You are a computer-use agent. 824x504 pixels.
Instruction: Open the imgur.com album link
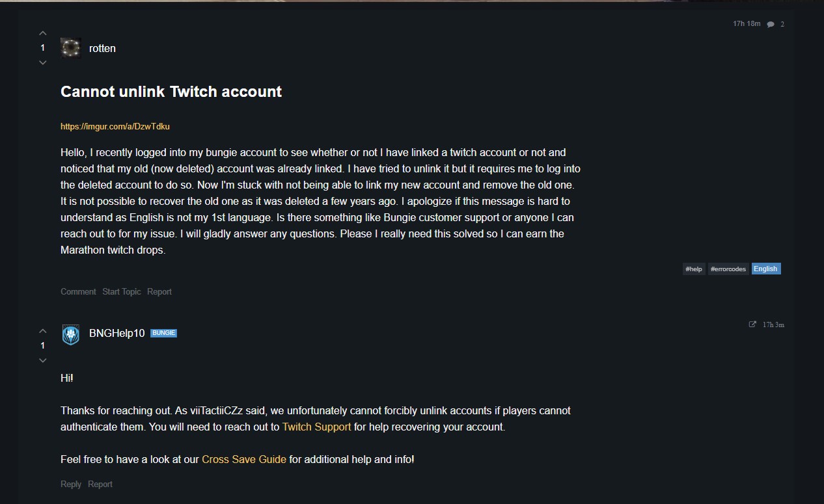point(115,127)
